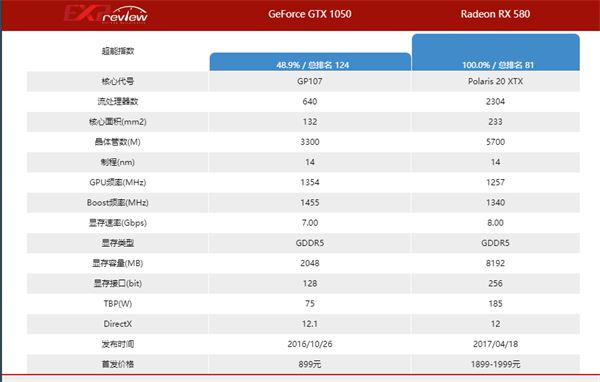The width and height of the screenshot is (600, 382).
Task: Click the 14 nm value under GTX 1050
Action: click(310, 162)
